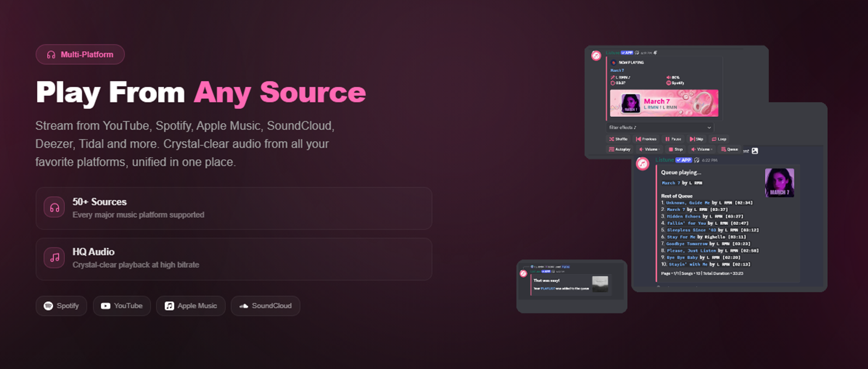The image size is (868, 369).
Task: Open PLAYLIST link in 'That was easy!' message
Action: tap(547, 289)
